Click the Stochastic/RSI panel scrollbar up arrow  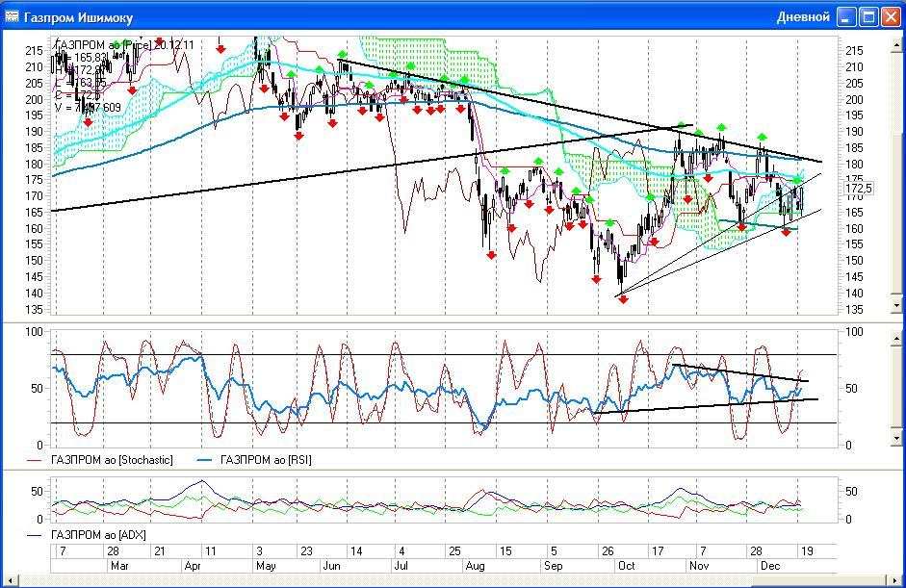(x=896, y=338)
